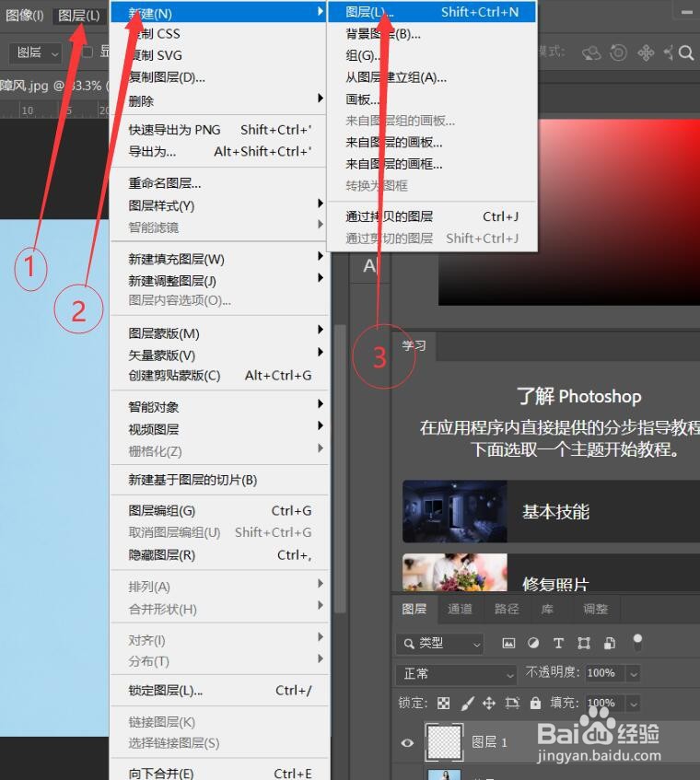Open the 图像(I) menu
This screenshot has height=780, width=700.
tap(25, 16)
